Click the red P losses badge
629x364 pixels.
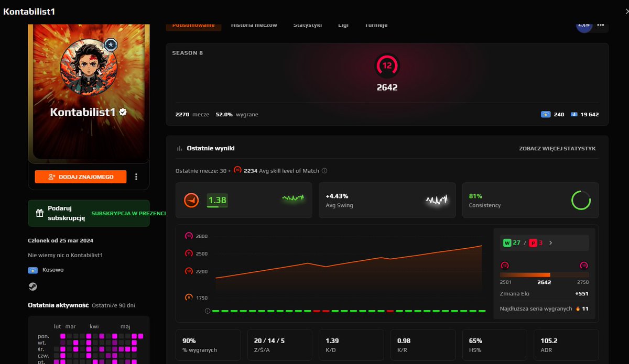click(x=533, y=243)
